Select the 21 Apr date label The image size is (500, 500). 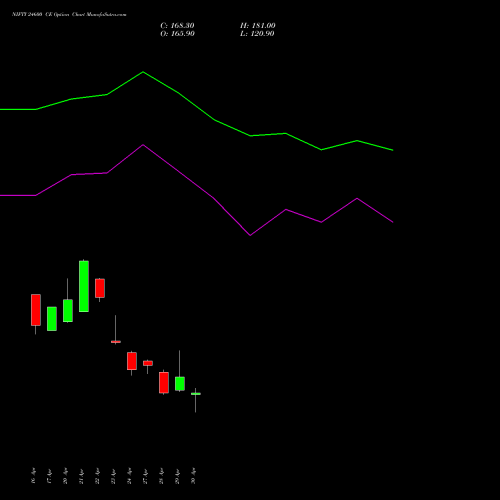(x=81, y=476)
